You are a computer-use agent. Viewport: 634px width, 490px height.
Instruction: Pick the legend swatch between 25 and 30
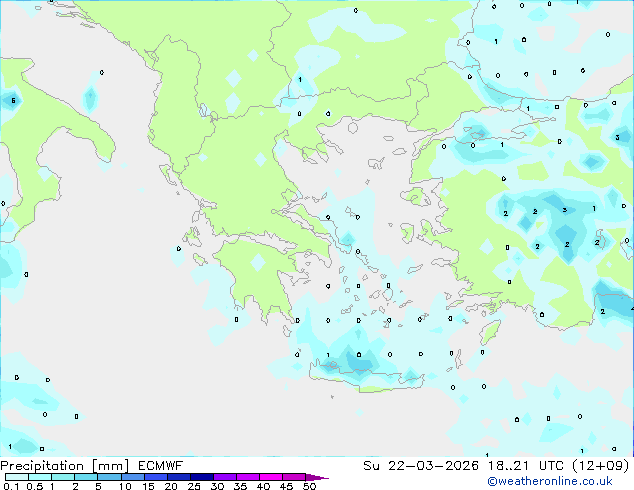(202, 477)
